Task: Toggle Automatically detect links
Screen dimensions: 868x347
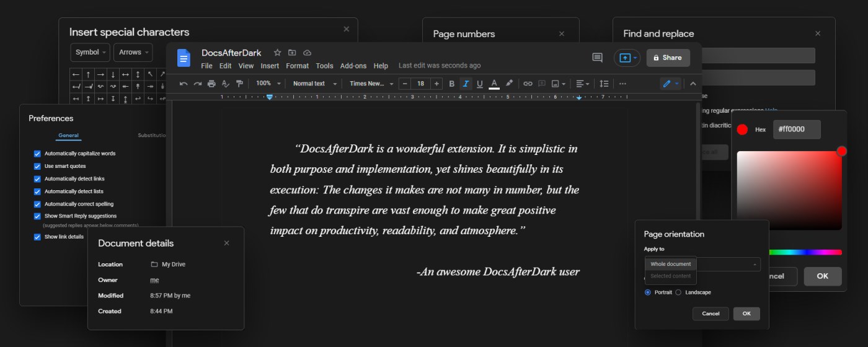Action: tap(37, 179)
